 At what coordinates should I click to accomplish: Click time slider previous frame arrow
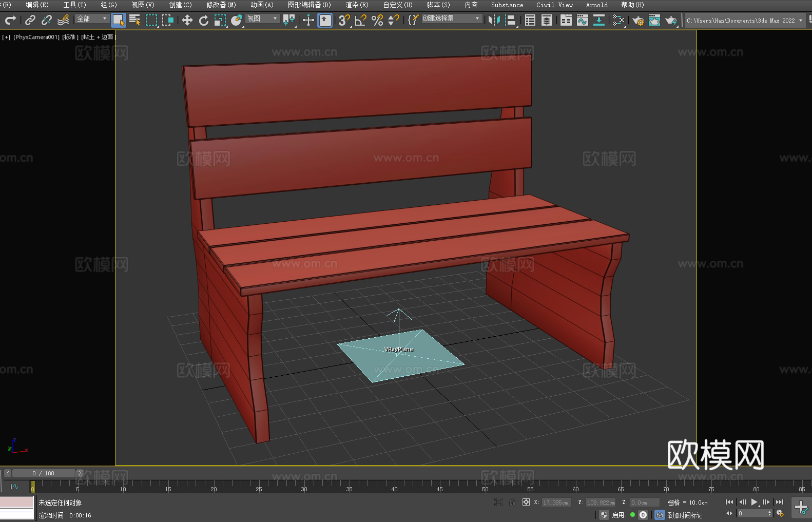pyautogui.click(x=8, y=473)
